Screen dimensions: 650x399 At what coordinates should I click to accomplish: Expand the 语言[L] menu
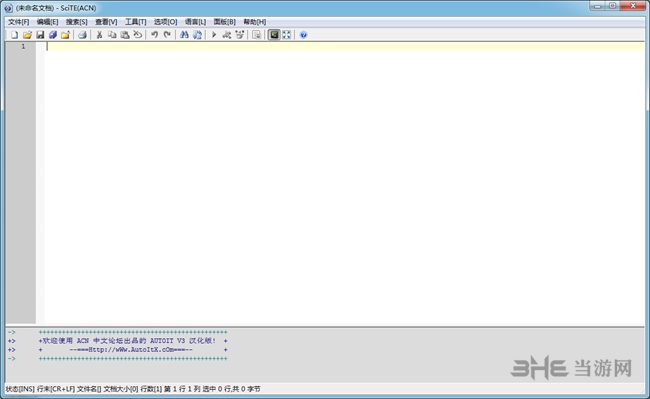(195, 22)
